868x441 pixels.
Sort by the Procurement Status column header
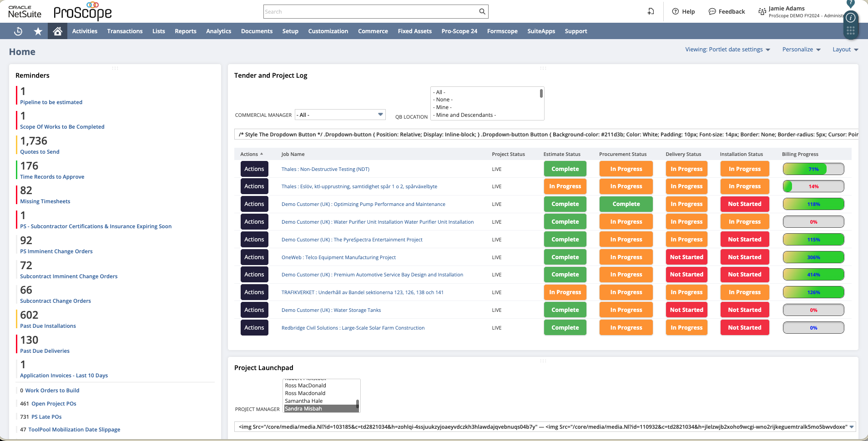(x=623, y=155)
